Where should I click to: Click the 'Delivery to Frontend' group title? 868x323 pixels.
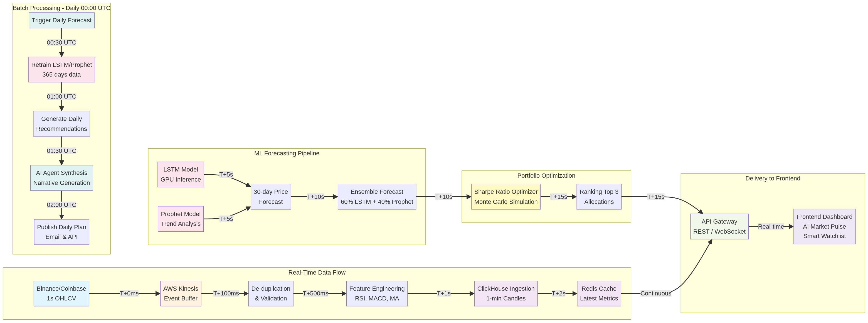[773, 178]
